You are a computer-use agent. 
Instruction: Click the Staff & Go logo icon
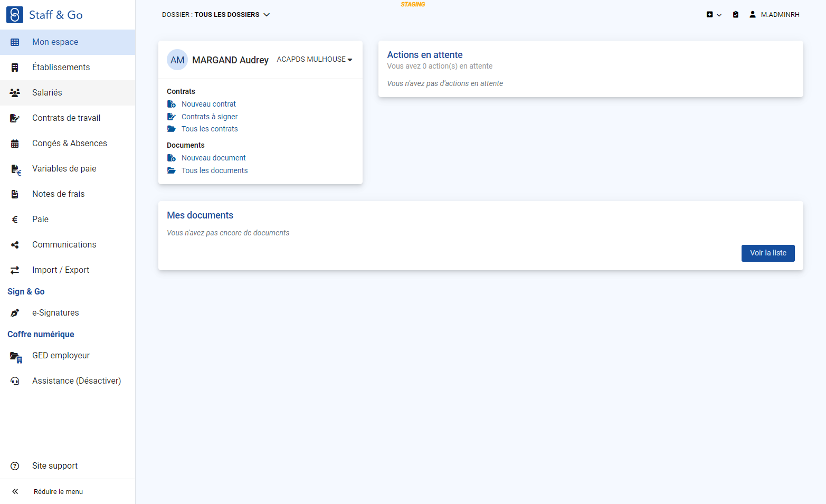coord(15,15)
